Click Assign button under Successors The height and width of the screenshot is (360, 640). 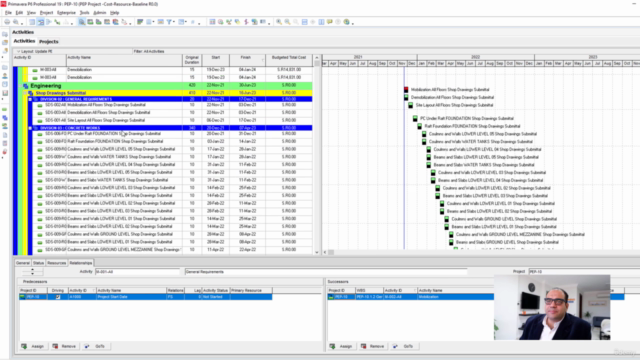click(x=341, y=346)
